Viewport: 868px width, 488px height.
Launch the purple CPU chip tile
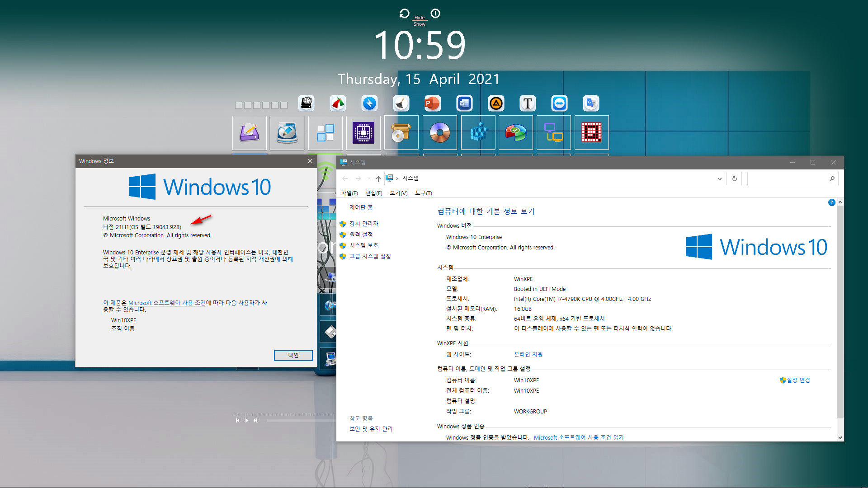[x=363, y=132]
